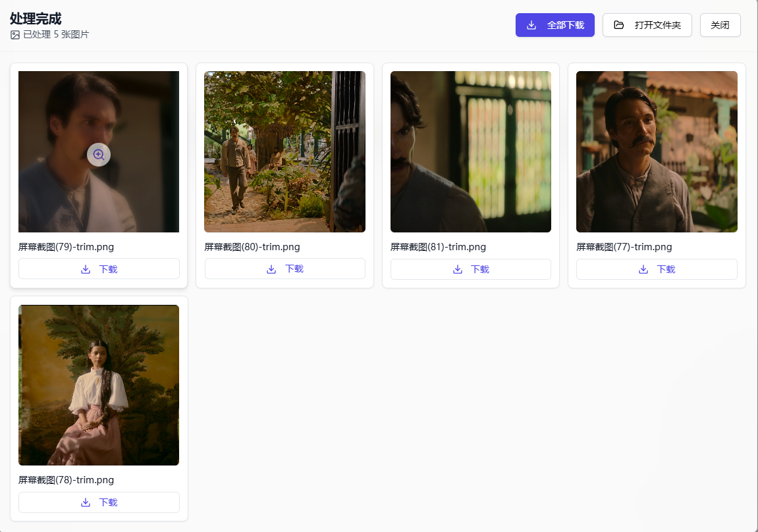The image size is (758, 532).
Task: Click the download icon in 全部下载 button
Action: coord(531,25)
